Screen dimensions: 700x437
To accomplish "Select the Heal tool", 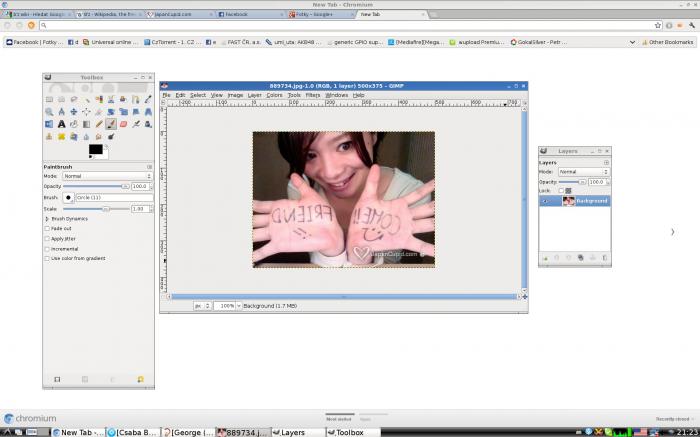I will click(62, 137).
